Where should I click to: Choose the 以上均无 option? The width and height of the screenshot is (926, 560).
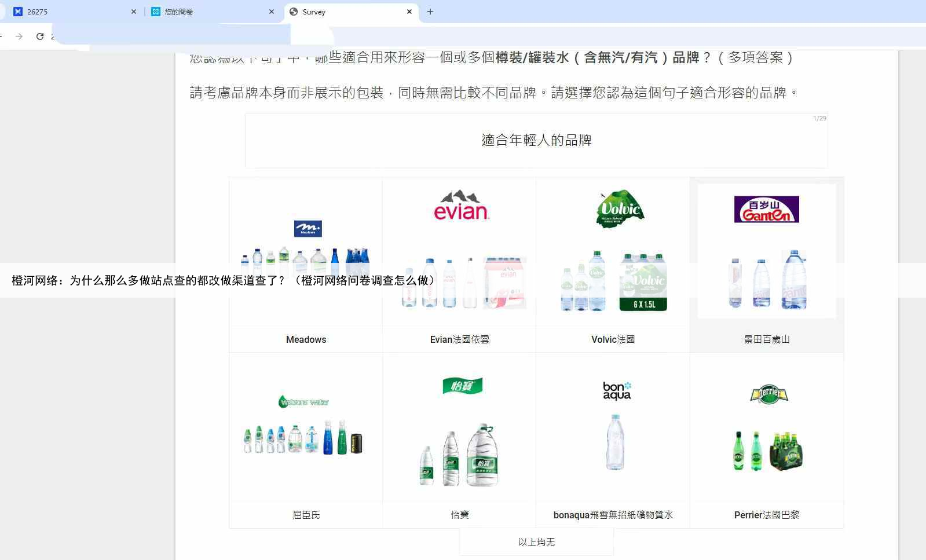536,542
